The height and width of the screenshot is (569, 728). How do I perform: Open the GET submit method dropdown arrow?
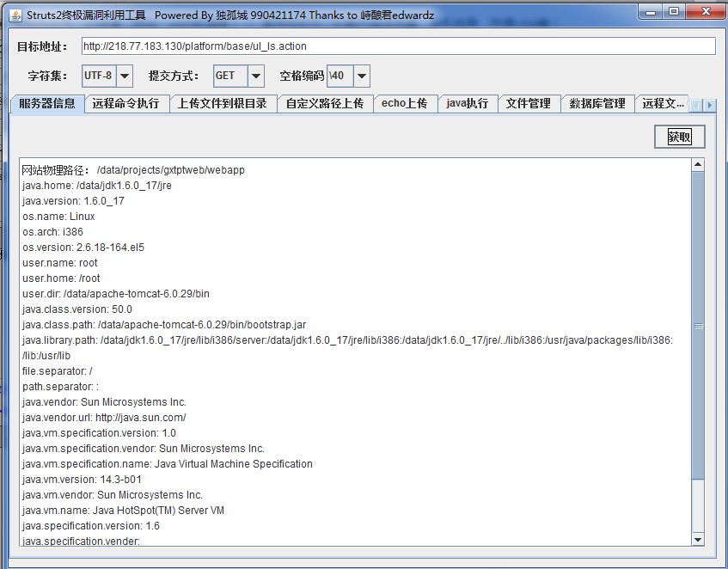pos(256,76)
